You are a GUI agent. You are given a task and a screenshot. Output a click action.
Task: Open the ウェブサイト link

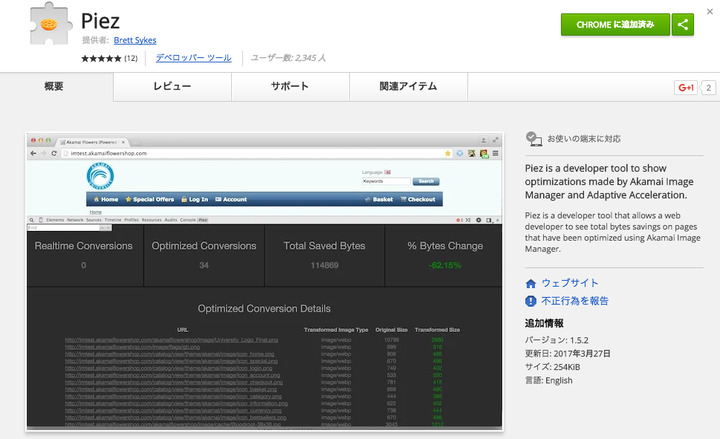click(x=570, y=283)
